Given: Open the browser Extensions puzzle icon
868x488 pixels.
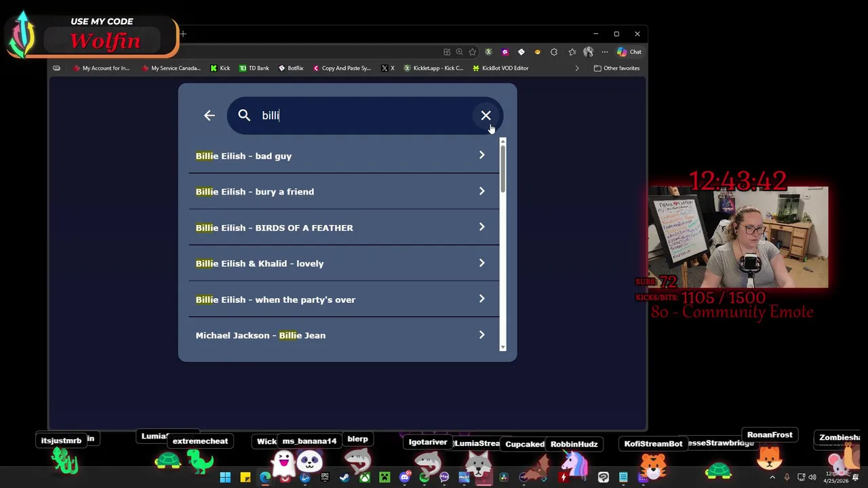Looking at the screenshot, I should [x=554, y=52].
